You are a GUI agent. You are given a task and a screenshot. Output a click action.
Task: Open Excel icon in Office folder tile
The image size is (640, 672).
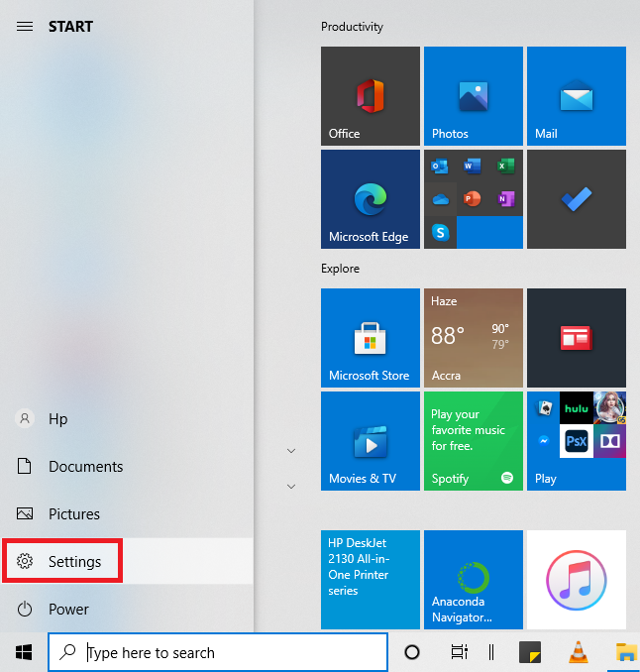coord(506,166)
